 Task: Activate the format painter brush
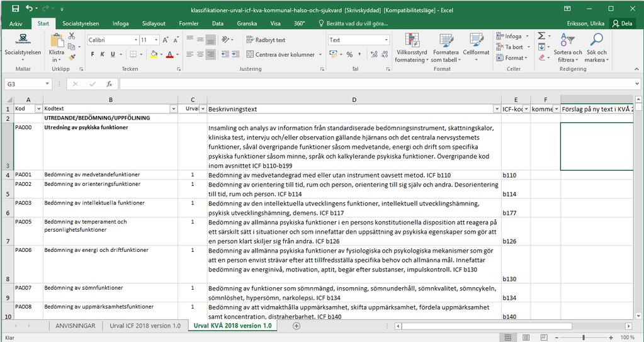click(72, 57)
